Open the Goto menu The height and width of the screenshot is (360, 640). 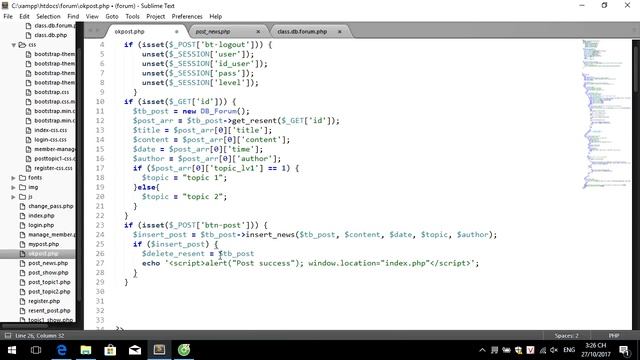point(112,16)
